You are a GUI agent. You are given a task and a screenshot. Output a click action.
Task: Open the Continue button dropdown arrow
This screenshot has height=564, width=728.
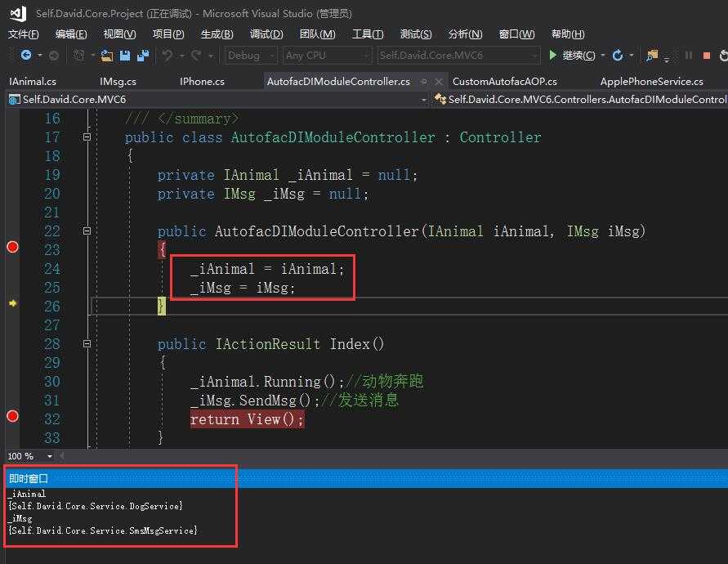click(x=603, y=56)
